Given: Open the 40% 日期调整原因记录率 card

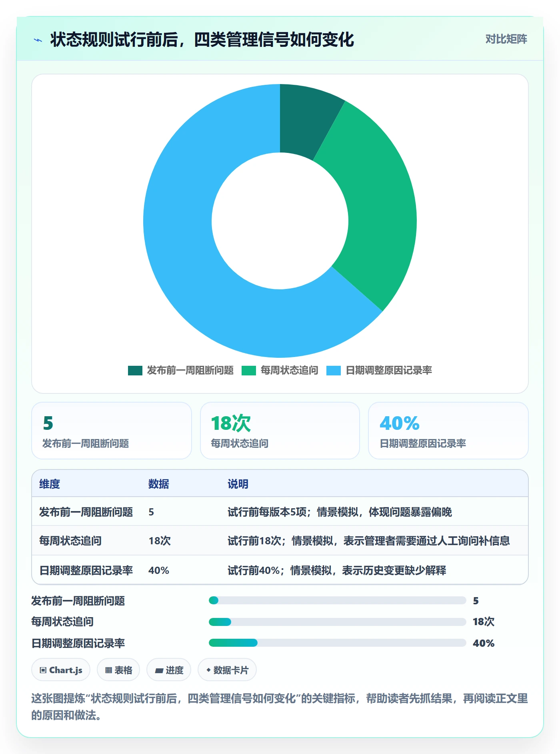Looking at the screenshot, I should point(448,431).
